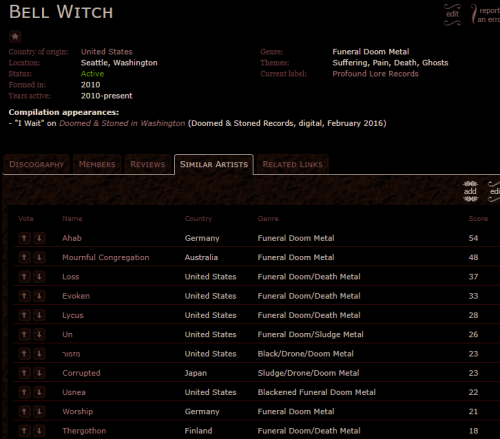The width and height of the screenshot is (500, 439).
Task: Open the Lycus band page
Action: coord(73,315)
